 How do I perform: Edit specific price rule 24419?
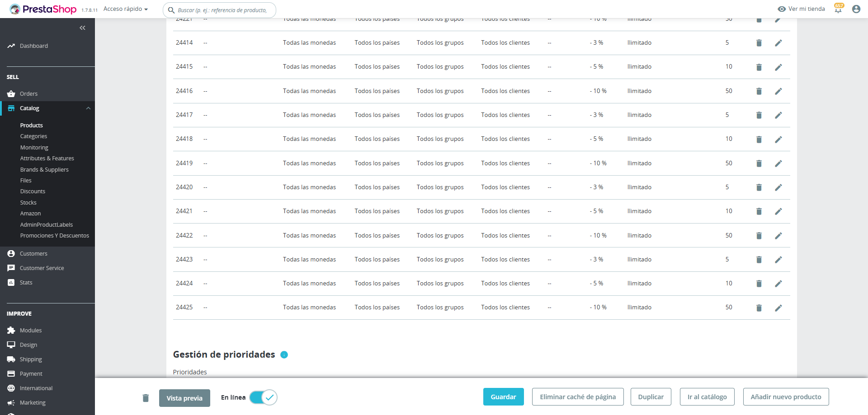[778, 163]
